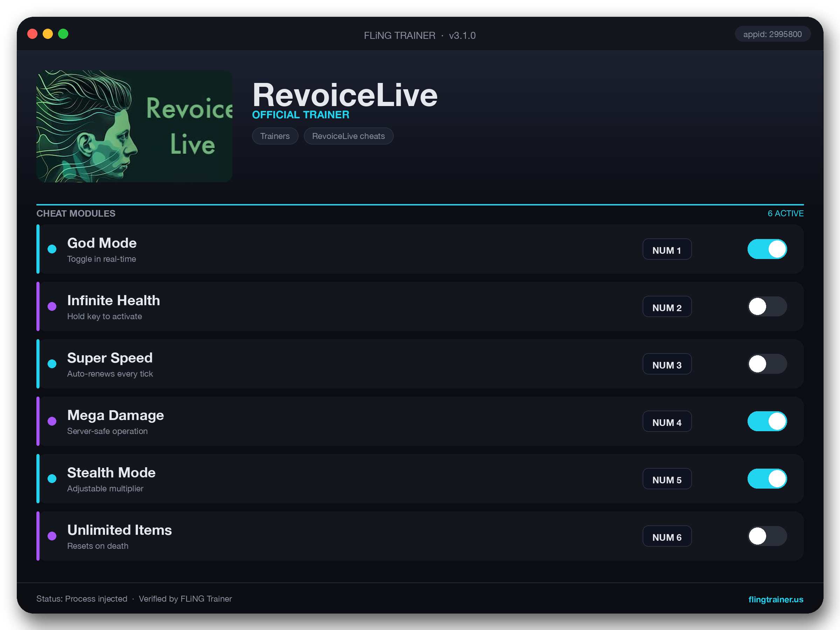Click the NUM 4 hotkey badge

pos(667,421)
